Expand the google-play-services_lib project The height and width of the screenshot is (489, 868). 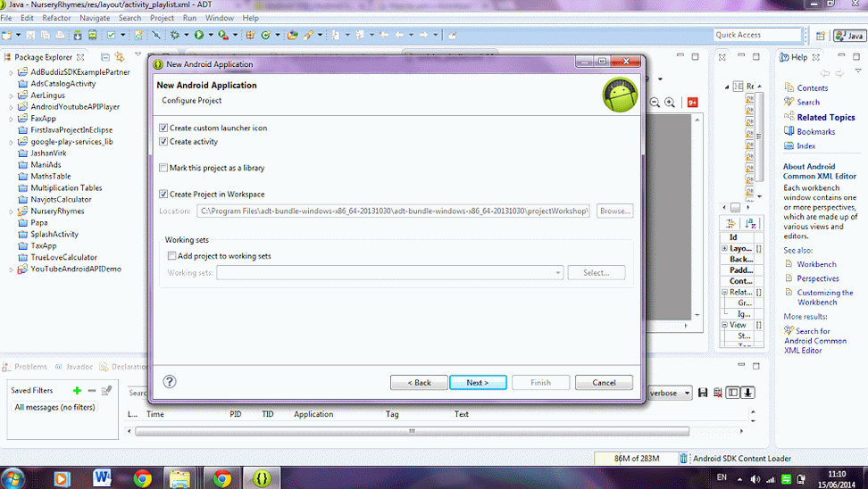[x=11, y=142]
